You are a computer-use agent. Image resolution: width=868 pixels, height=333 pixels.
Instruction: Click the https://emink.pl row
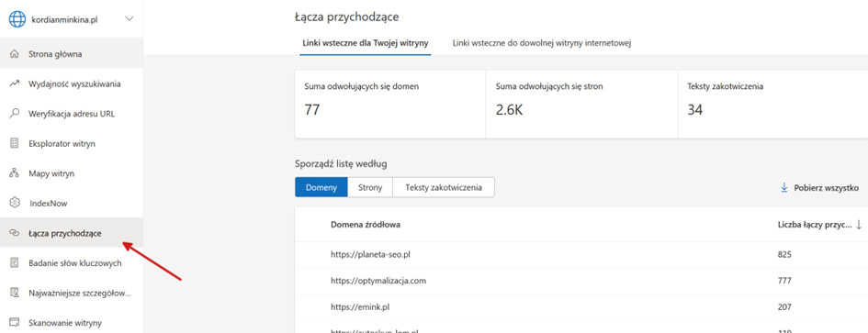(581, 307)
